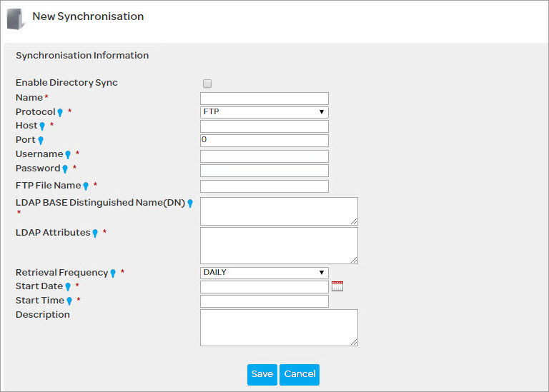
Task: Focus the Name text field
Action: pos(264,99)
